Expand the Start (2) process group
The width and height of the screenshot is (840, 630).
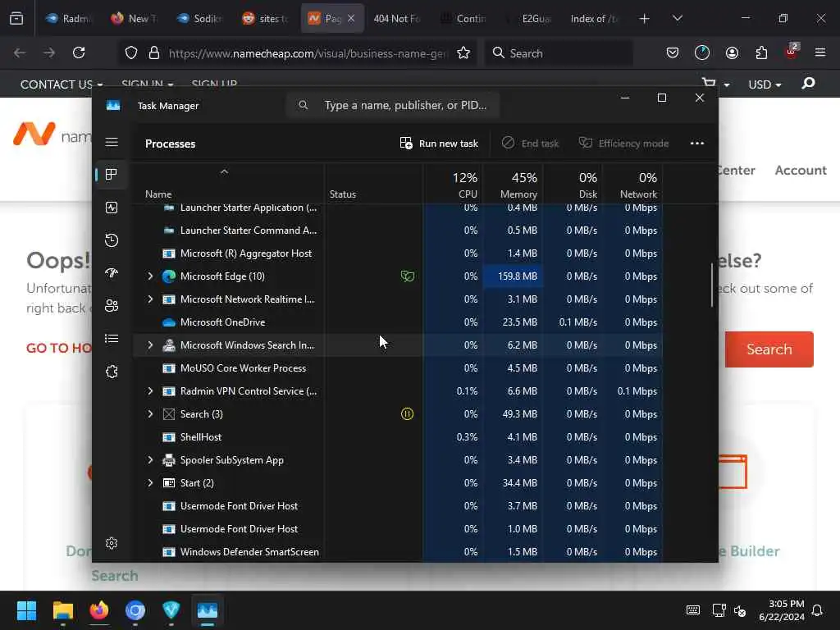[151, 482]
